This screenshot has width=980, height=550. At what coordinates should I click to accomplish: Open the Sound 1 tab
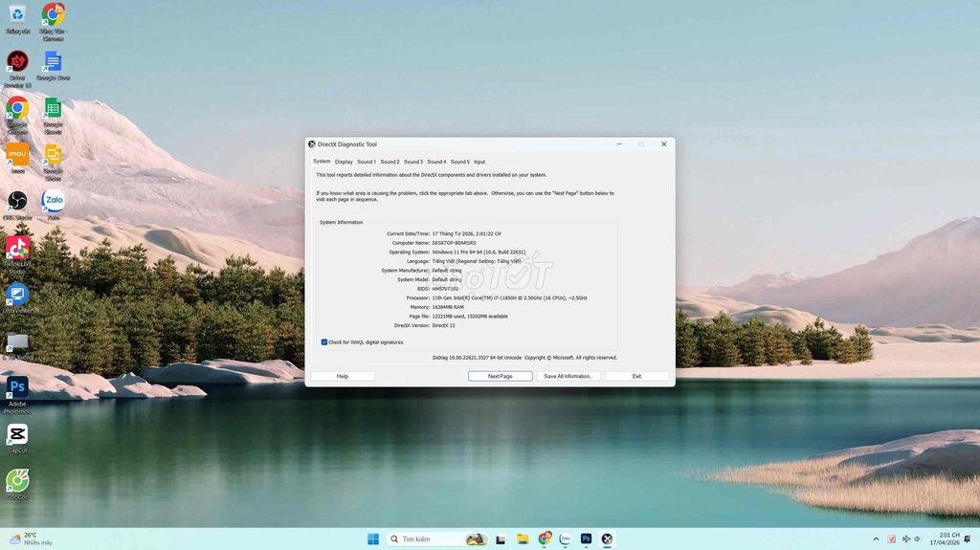click(367, 162)
